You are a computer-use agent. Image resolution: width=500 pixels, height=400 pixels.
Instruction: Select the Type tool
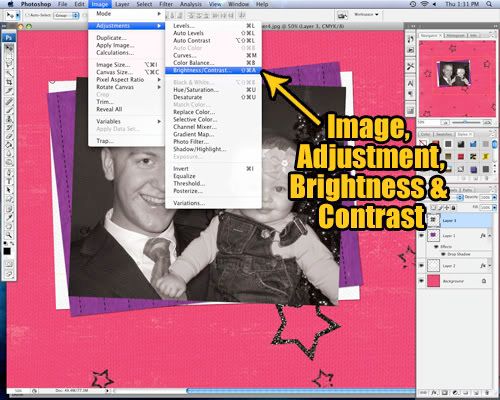tap(9, 182)
